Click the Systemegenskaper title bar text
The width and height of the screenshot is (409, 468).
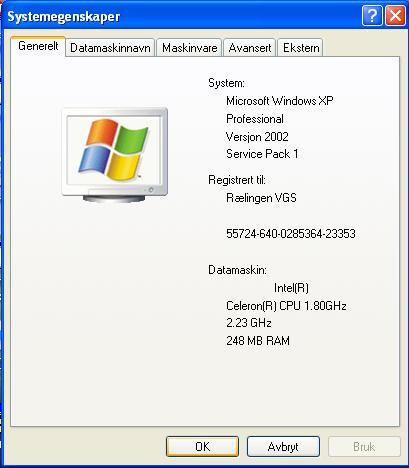point(63,16)
